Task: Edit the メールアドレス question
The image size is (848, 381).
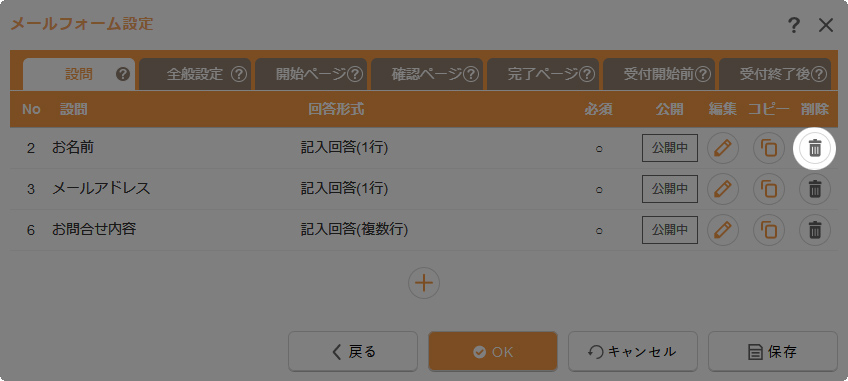Action: tap(723, 189)
